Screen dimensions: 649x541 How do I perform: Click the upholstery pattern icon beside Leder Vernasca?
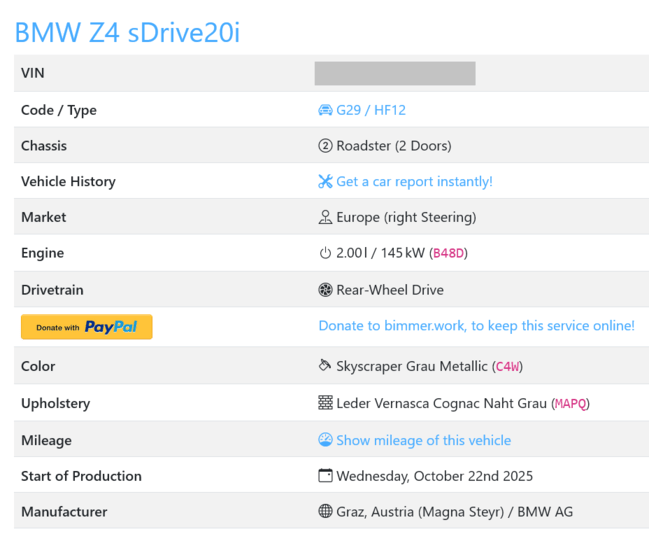tap(325, 403)
